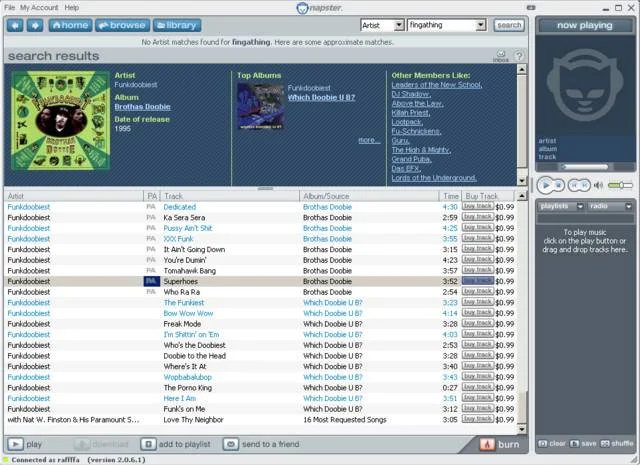Open the DJ Shadow link
This screenshot has width=640, height=465.
[x=411, y=94]
